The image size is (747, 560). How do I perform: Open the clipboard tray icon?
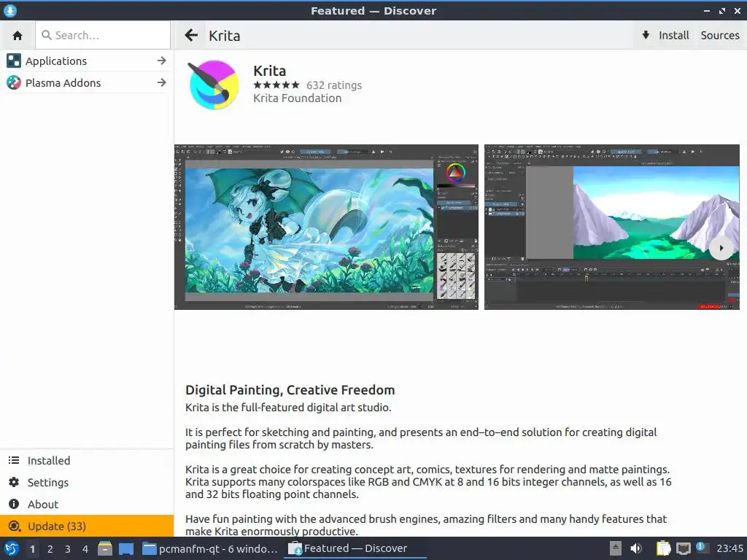pos(664,548)
